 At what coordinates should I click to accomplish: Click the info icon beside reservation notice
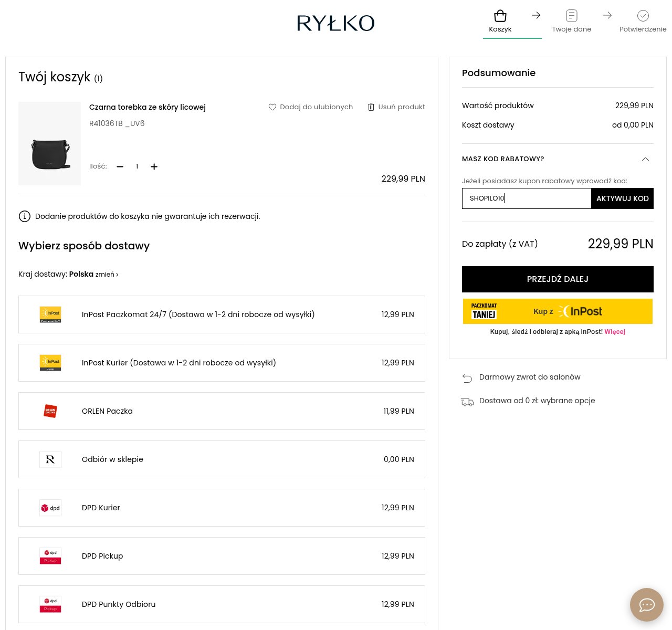point(25,216)
